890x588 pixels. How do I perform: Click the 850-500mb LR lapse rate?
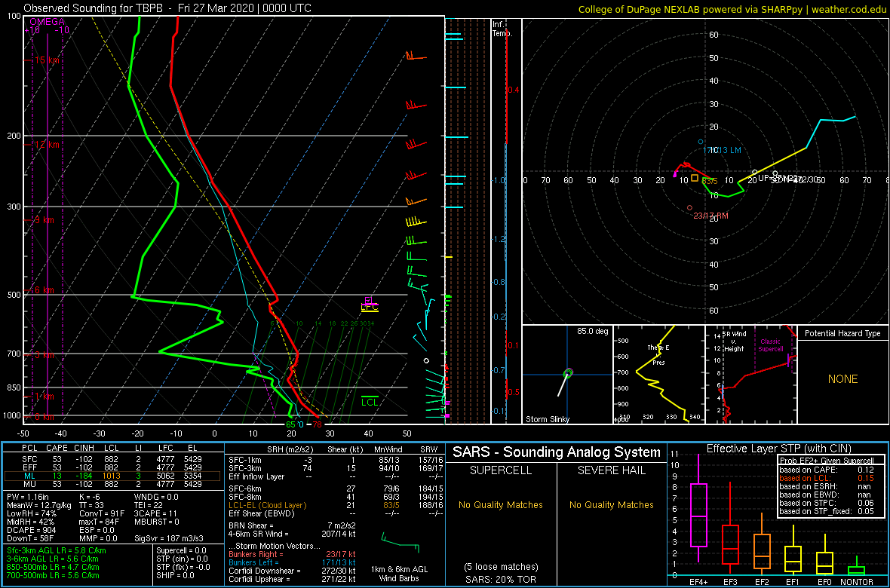click(x=54, y=566)
